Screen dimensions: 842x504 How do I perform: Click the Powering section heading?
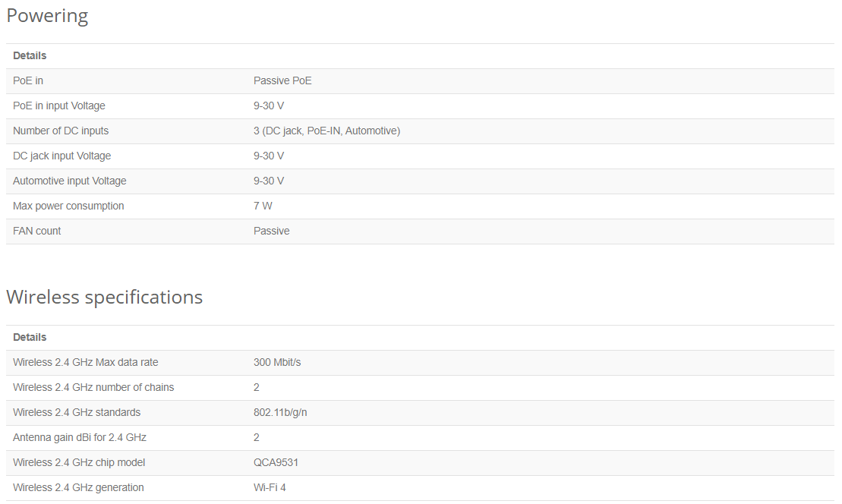click(x=47, y=16)
